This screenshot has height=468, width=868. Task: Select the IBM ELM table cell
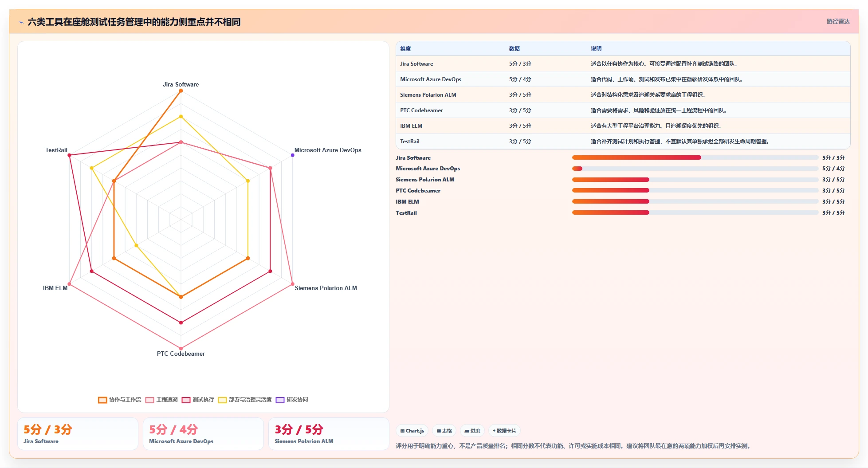click(x=450, y=126)
